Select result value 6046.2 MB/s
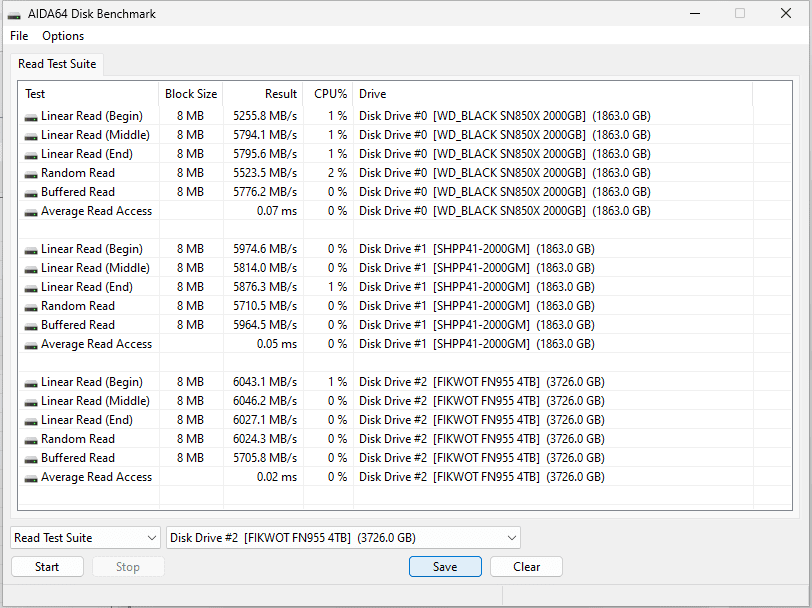The height and width of the screenshot is (608, 812). tap(265, 401)
